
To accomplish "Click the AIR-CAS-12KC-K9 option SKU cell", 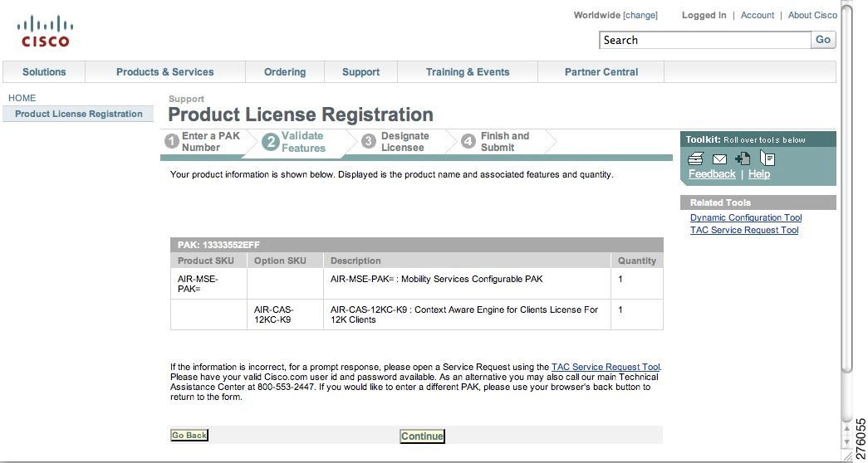I will point(285,314).
